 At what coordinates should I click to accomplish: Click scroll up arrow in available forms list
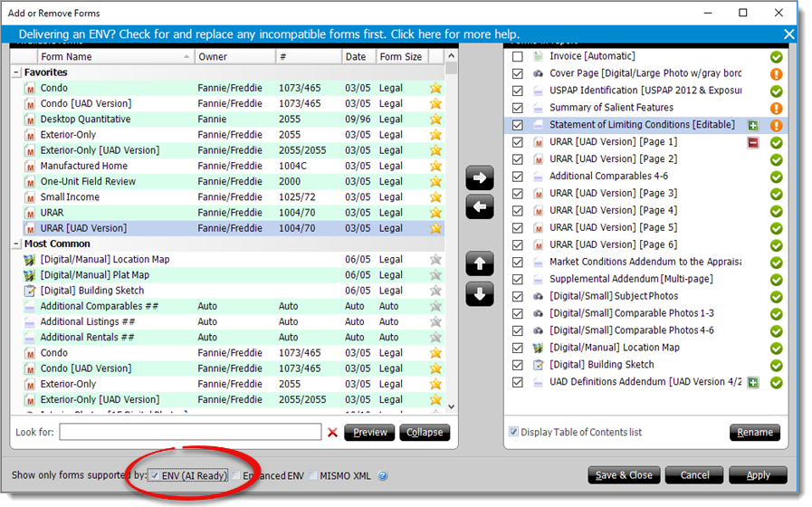(x=451, y=56)
